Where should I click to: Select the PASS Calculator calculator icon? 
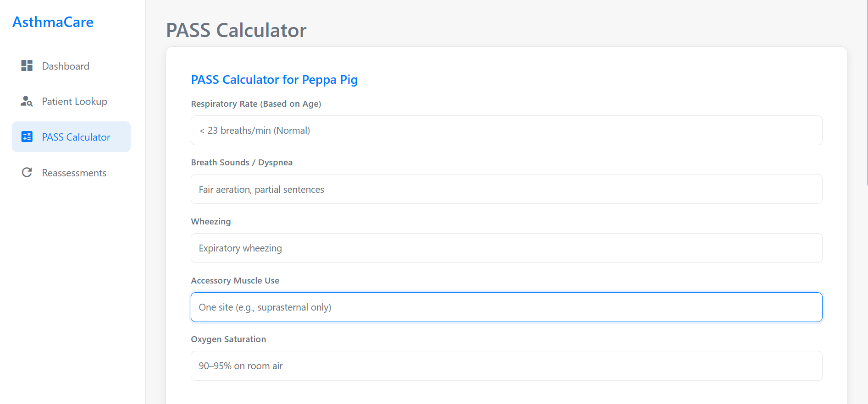tap(27, 136)
